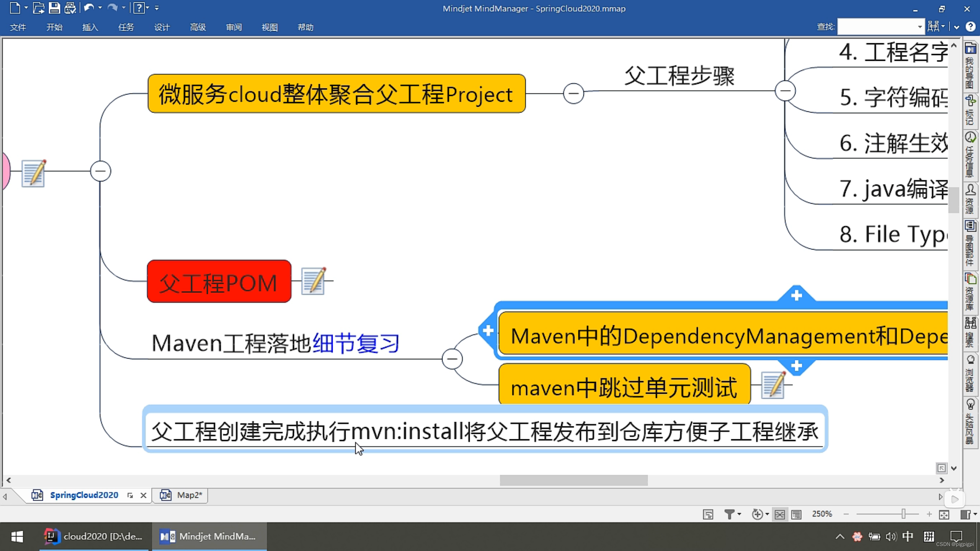The image size is (980, 551).
Task: Open the Windows Start menu
Action: pyautogui.click(x=17, y=536)
